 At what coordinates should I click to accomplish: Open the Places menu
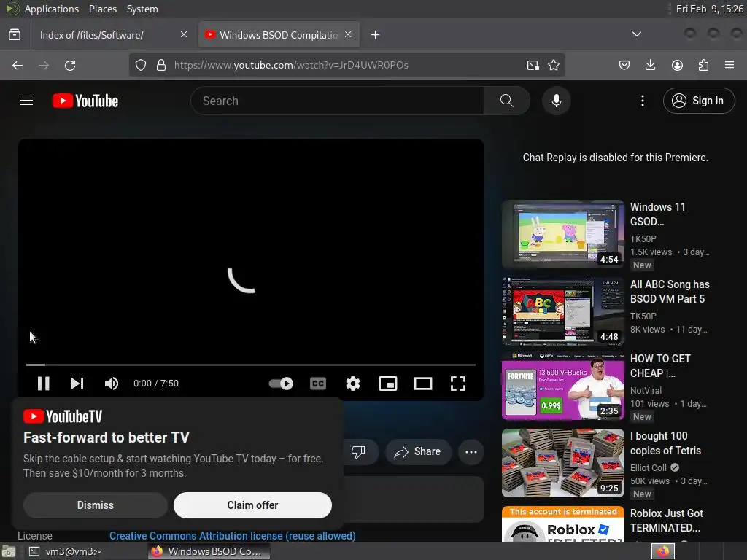[102, 9]
